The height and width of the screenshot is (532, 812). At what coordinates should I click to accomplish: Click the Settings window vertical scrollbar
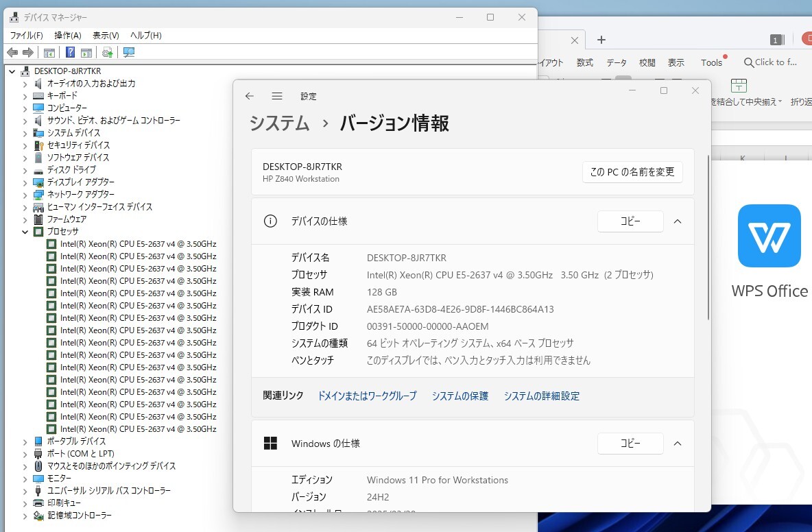pyautogui.click(x=708, y=237)
